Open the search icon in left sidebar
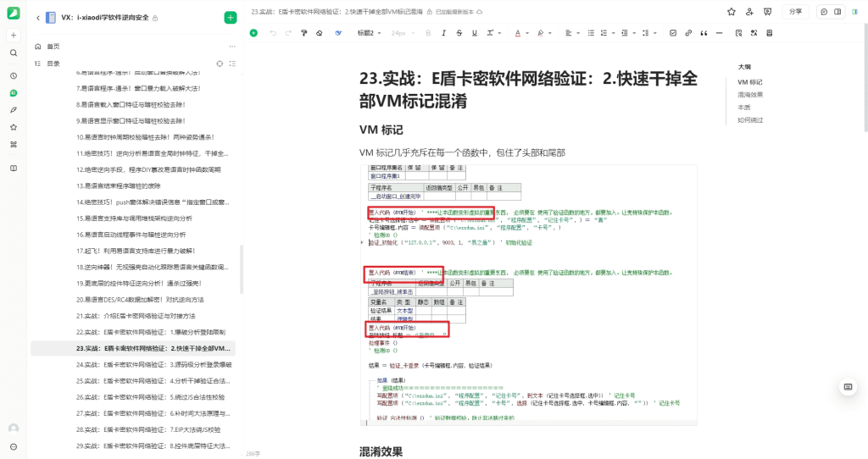The image size is (868, 459). click(14, 53)
